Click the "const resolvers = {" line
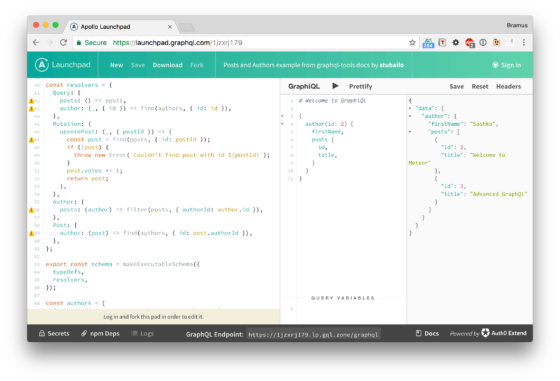The width and height of the screenshot is (560, 381). (79, 85)
